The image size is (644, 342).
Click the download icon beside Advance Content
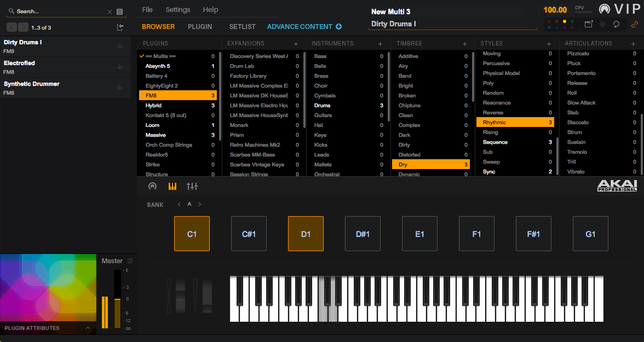[339, 27]
